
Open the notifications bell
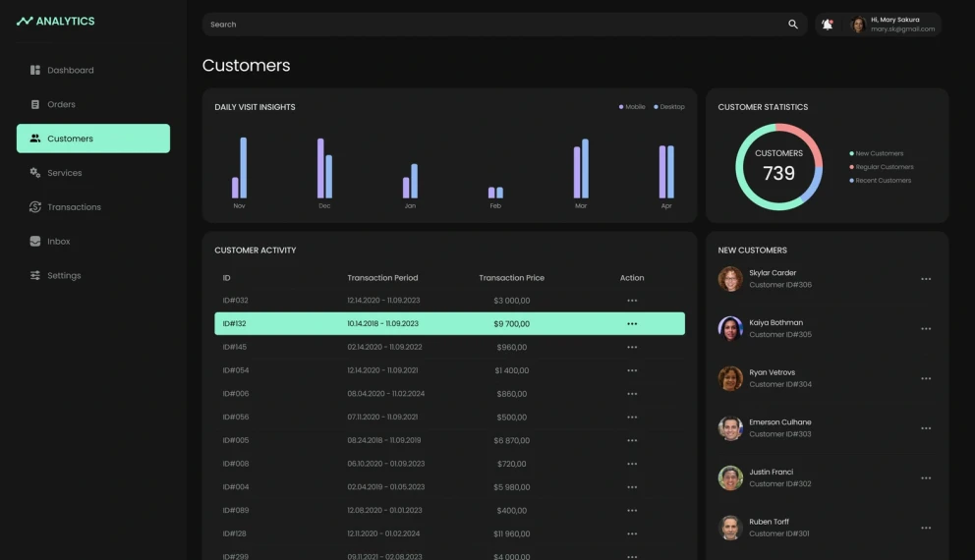(828, 25)
